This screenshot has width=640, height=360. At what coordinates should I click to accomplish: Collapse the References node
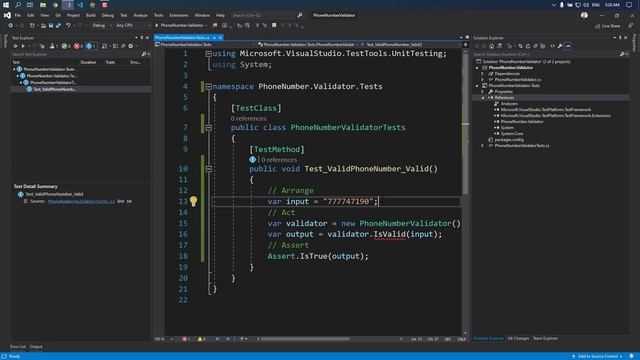tap(483, 98)
